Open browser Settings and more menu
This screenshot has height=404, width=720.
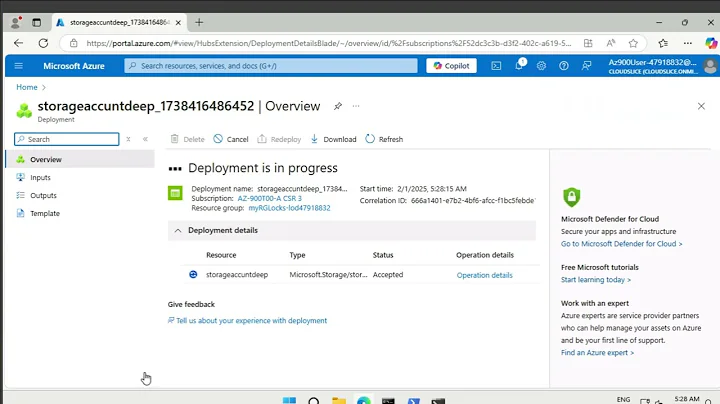[x=687, y=43]
